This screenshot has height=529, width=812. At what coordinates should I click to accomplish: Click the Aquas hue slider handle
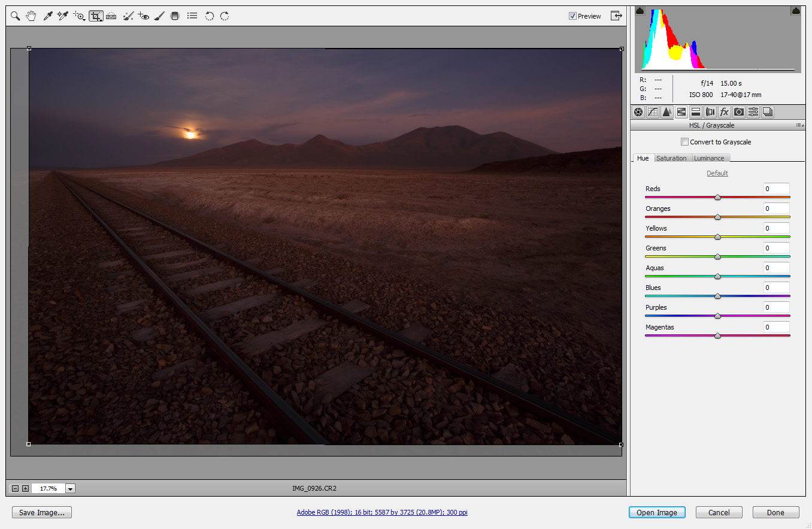coord(717,276)
